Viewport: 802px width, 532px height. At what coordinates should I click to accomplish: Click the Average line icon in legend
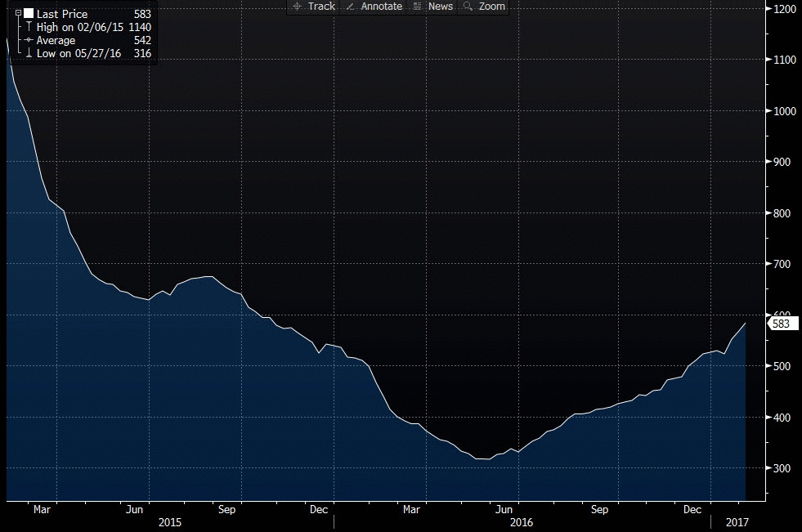pyautogui.click(x=29, y=40)
